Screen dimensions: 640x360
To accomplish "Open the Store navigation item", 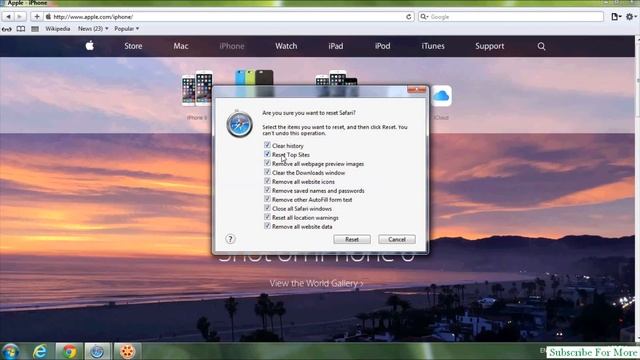I will coord(133,46).
